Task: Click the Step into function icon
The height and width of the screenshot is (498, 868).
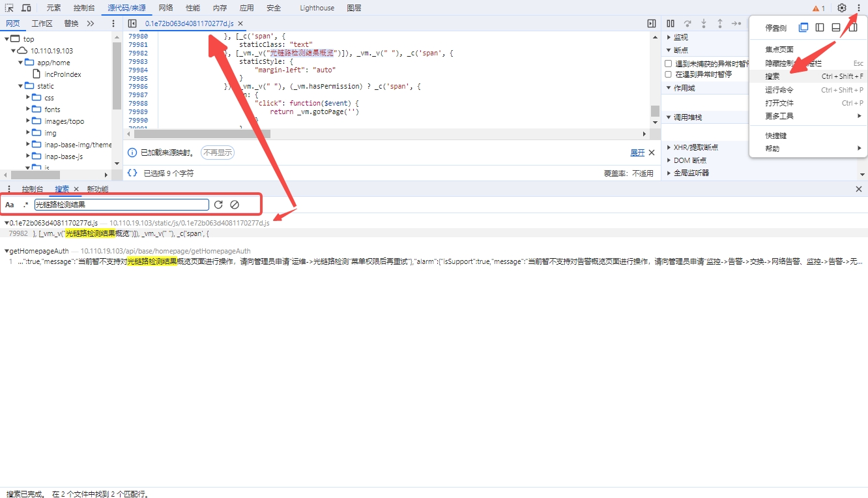Action: click(704, 23)
